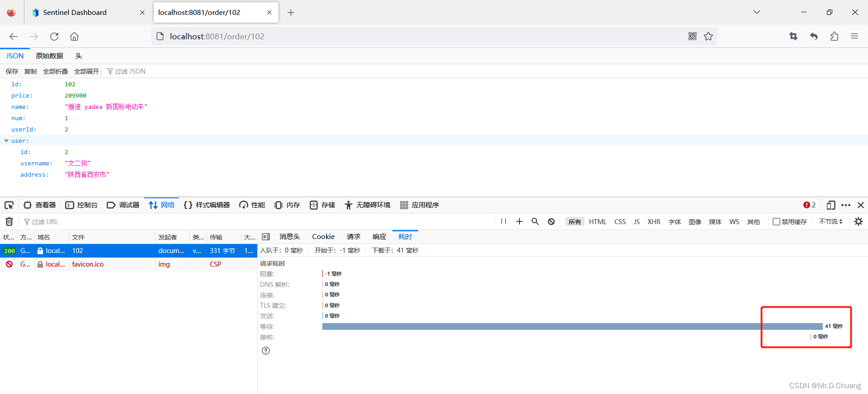Clear the network request list

(x=9, y=221)
